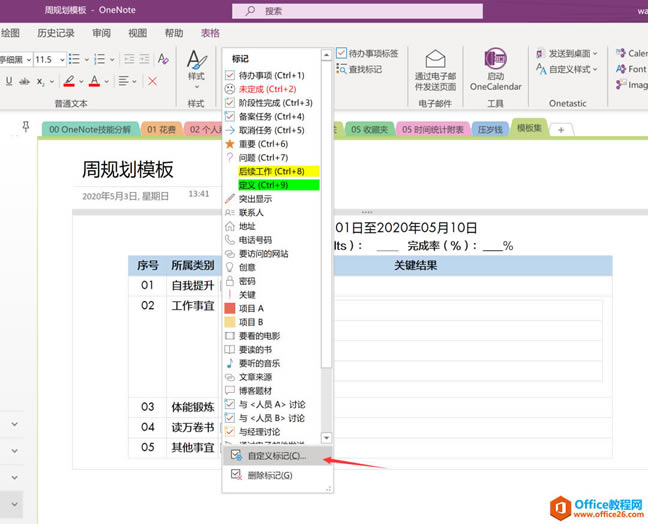Click 查找标记 find tags

coord(359,69)
